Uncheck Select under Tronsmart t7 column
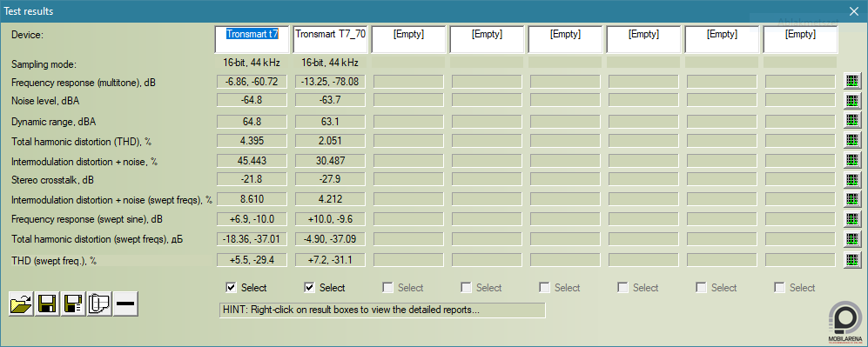 (232, 287)
